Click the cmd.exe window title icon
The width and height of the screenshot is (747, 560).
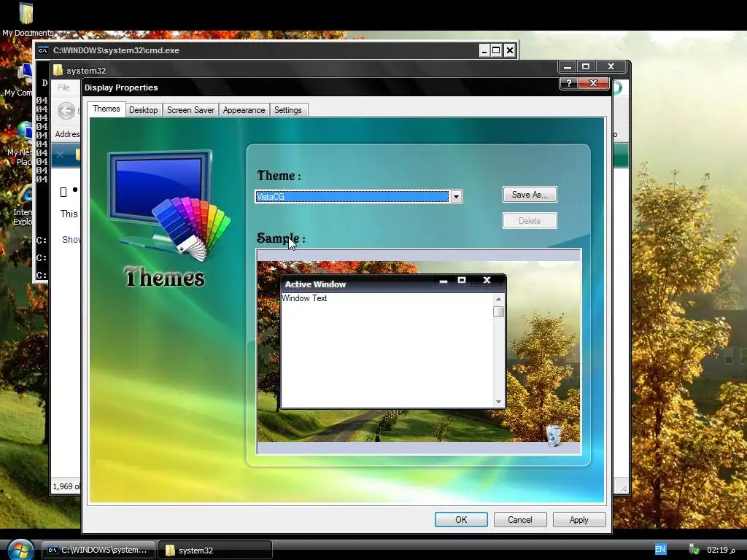[x=43, y=50]
